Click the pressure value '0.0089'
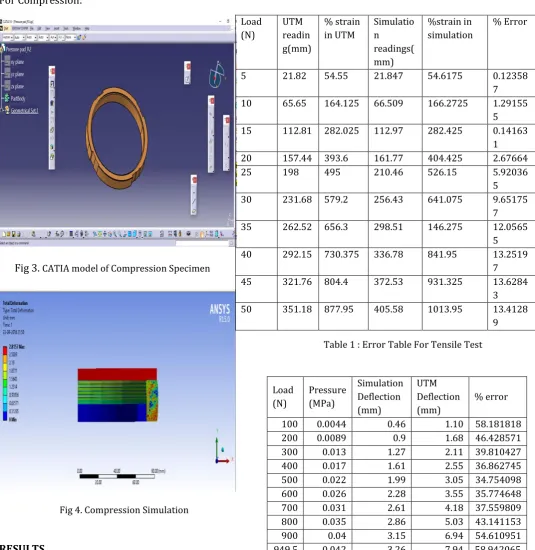The height and width of the screenshot is (550, 535). pos(331,438)
